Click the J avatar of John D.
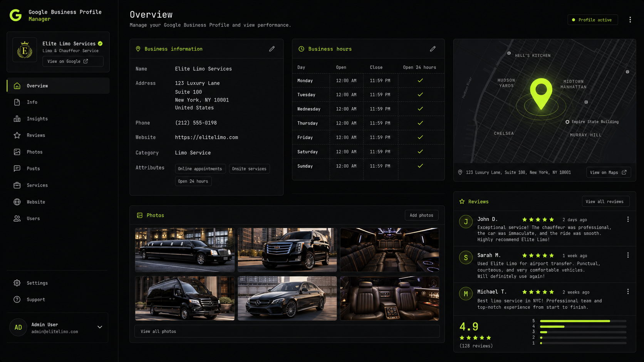Screen dimensions: 644x362 (466, 222)
